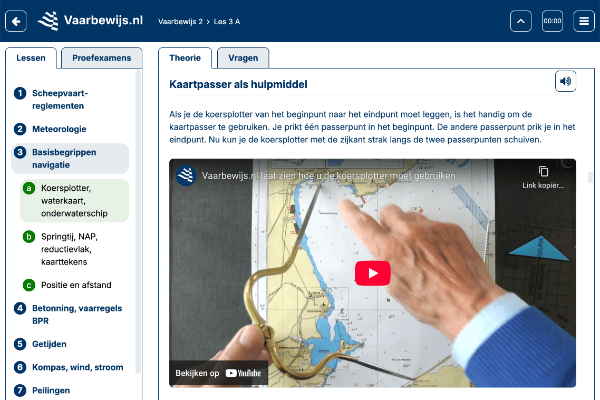
Task: Click the theory content scrollbar
Action: pos(590,178)
